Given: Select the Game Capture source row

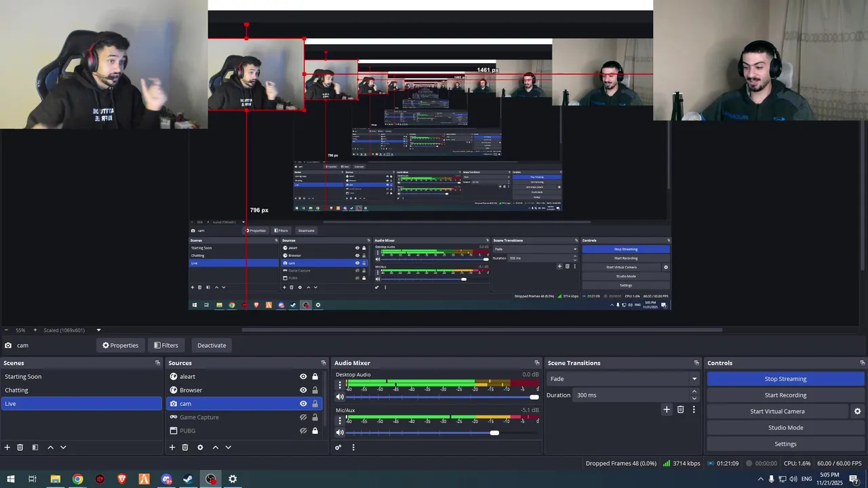Looking at the screenshot, I should 244,418.
